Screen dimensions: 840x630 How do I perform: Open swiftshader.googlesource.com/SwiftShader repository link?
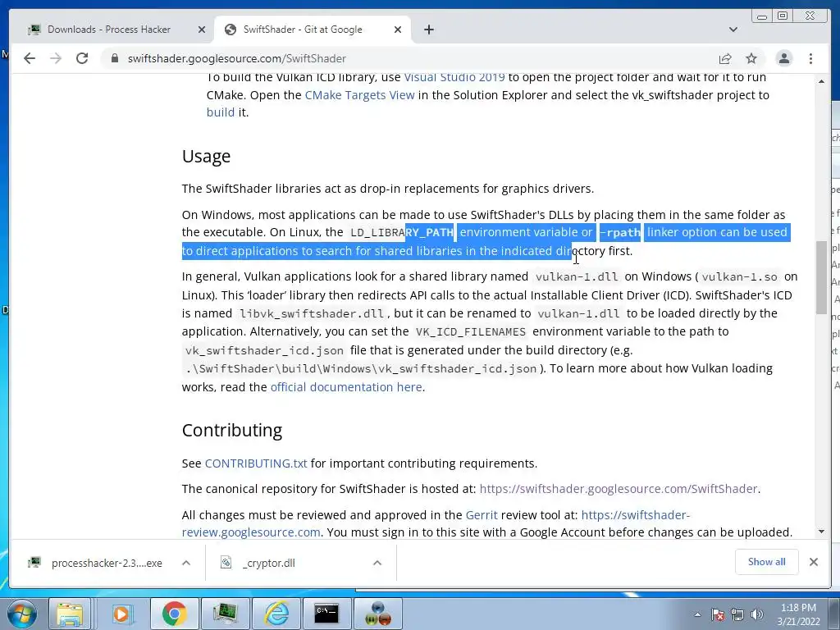tap(619, 489)
